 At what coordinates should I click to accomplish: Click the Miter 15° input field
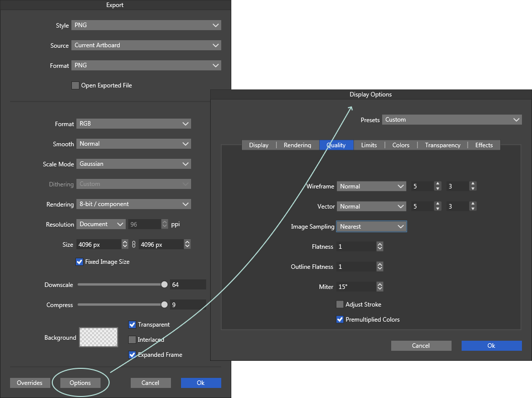(x=356, y=287)
